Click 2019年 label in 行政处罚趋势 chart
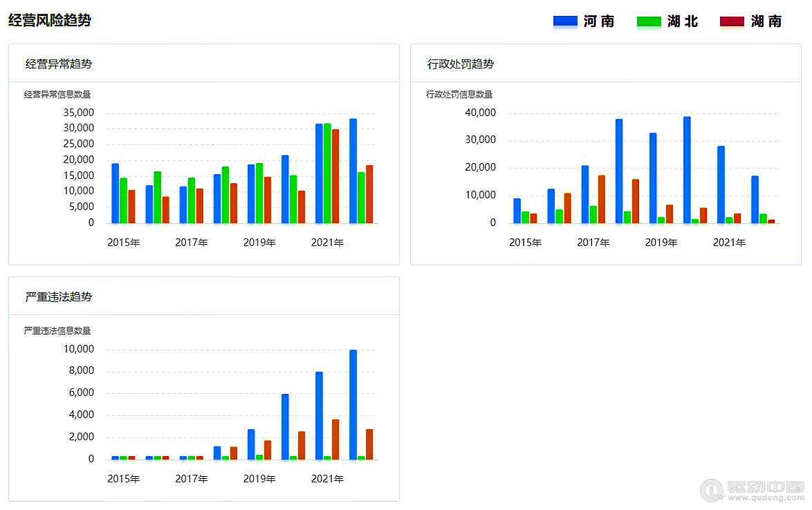Screen dimensions: 812x510 pyautogui.click(x=661, y=243)
